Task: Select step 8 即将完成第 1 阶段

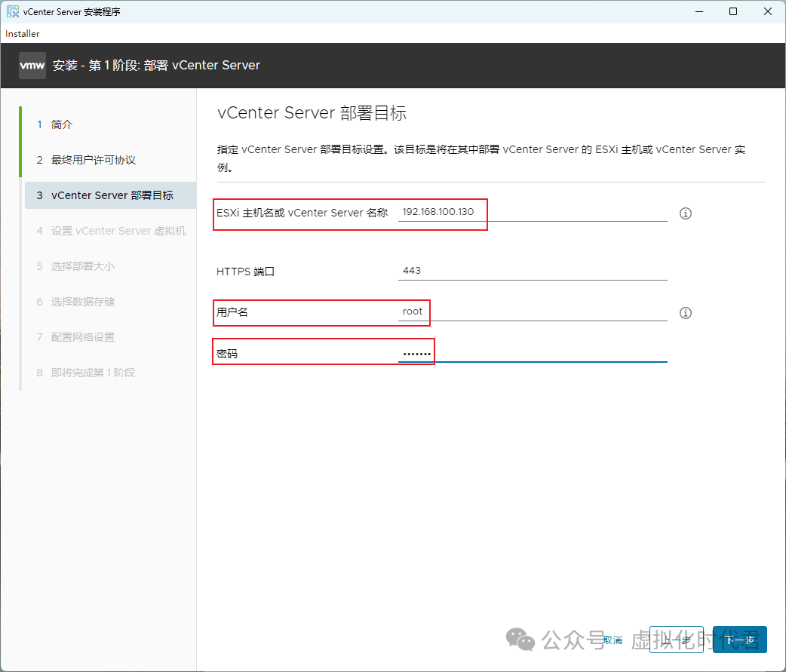Action: (86, 373)
